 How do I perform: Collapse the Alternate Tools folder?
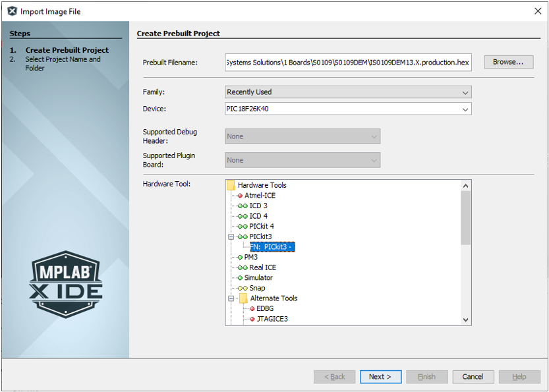coord(231,298)
